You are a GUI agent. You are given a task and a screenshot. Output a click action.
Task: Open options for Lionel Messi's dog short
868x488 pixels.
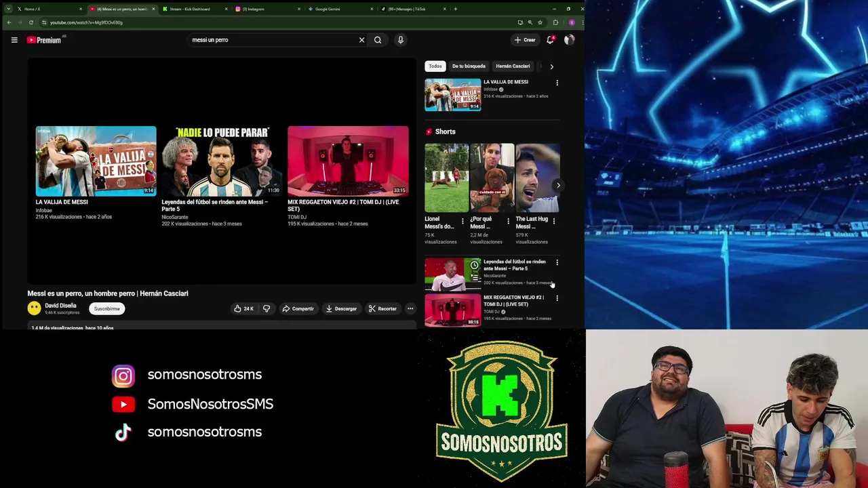point(462,221)
